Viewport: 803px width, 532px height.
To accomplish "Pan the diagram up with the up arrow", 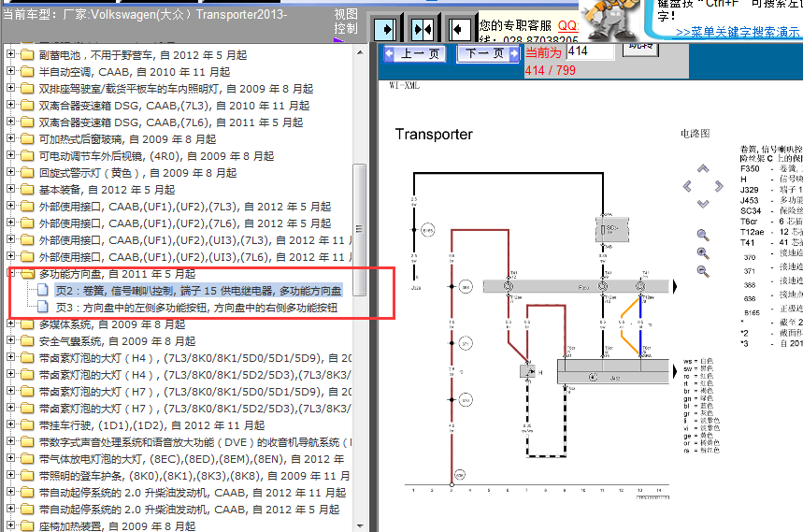I will [x=703, y=168].
